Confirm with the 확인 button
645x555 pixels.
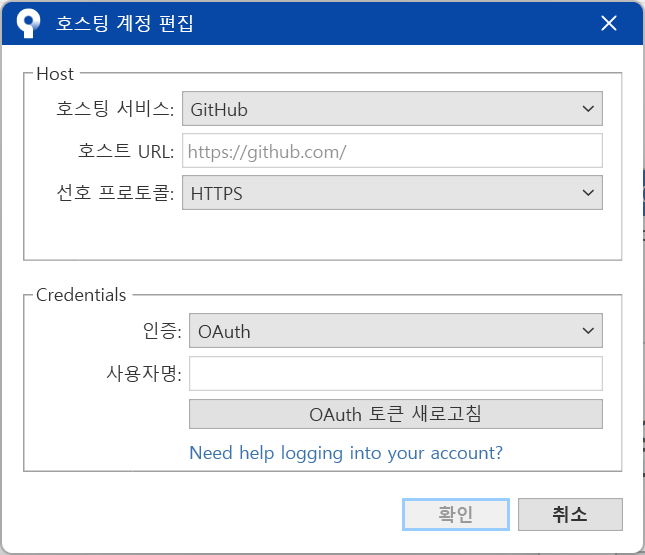click(x=456, y=514)
